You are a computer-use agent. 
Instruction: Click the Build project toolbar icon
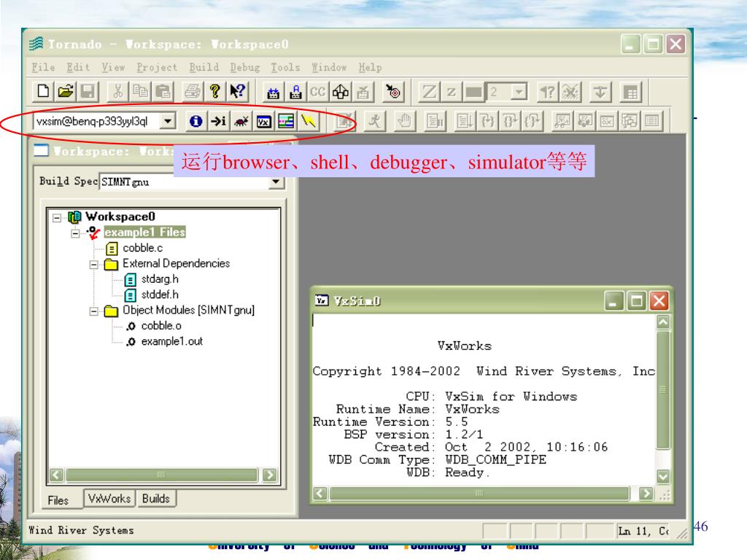[273, 92]
